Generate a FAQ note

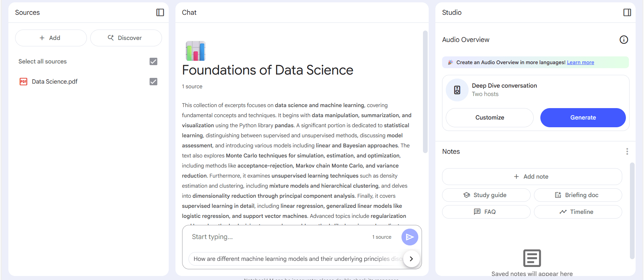(486, 212)
